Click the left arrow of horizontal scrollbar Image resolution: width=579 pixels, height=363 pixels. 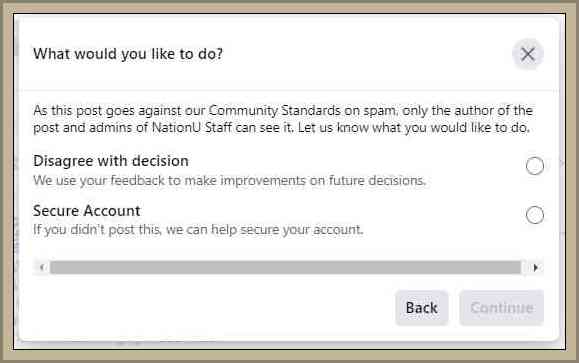pos(42,267)
